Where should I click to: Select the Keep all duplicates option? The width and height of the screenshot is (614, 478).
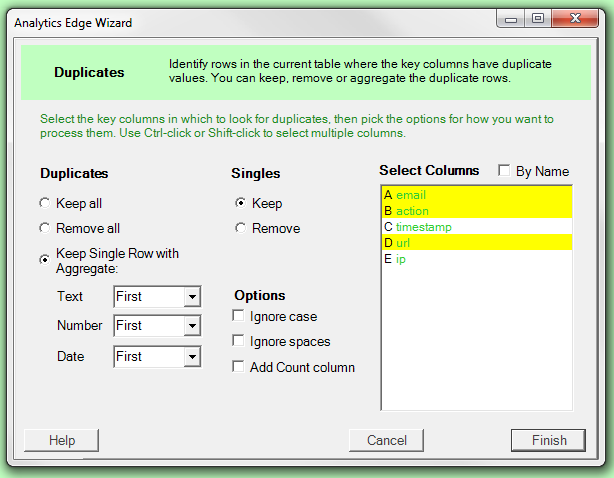45,203
